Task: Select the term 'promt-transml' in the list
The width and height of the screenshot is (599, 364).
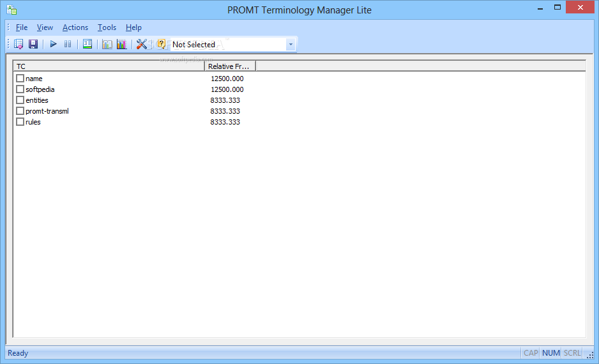Action: pyautogui.click(x=47, y=110)
